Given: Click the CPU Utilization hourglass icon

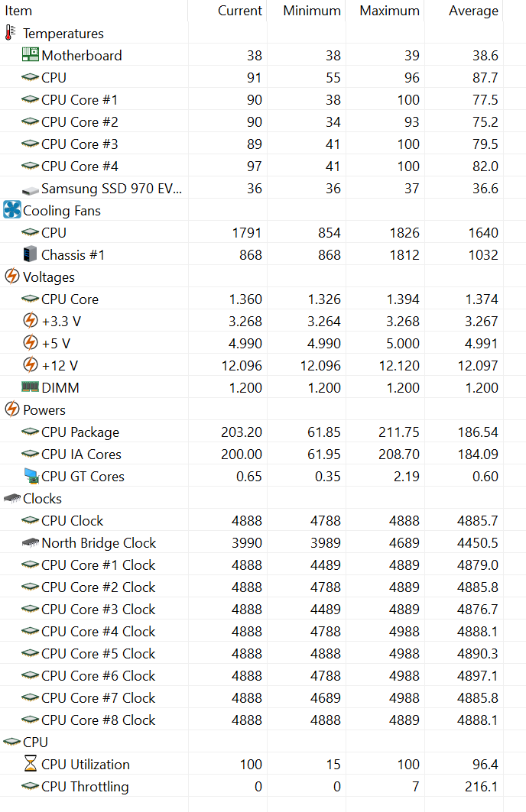Looking at the screenshot, I should click(x=31, y=764).
